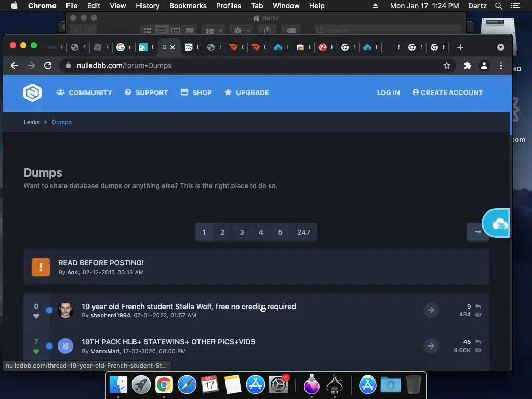The image size is (532, 399).
Task: Open MarxxMarl profile link
Action: click(105, 352)
